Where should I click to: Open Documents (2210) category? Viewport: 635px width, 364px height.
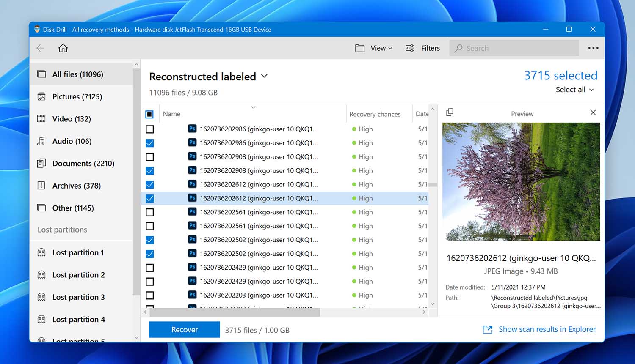click(83, 164)
